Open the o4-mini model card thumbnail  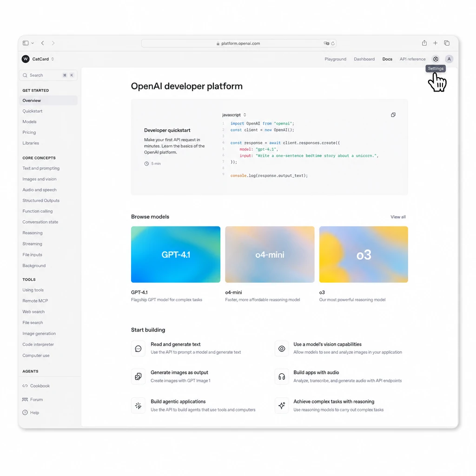point(270,254)
